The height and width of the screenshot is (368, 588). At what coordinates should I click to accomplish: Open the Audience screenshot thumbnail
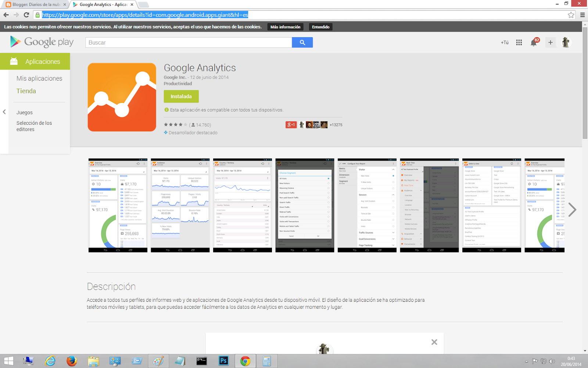click(180, 205)
